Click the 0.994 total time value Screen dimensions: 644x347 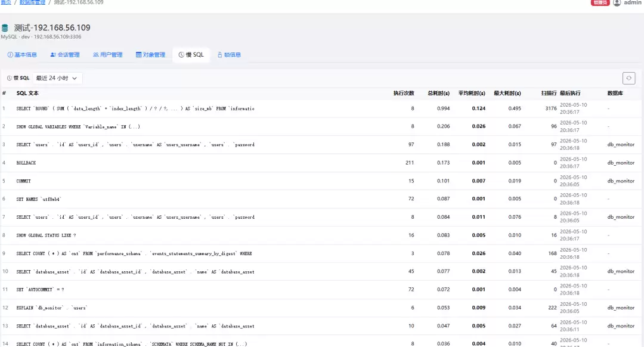(x=443, y=109)
